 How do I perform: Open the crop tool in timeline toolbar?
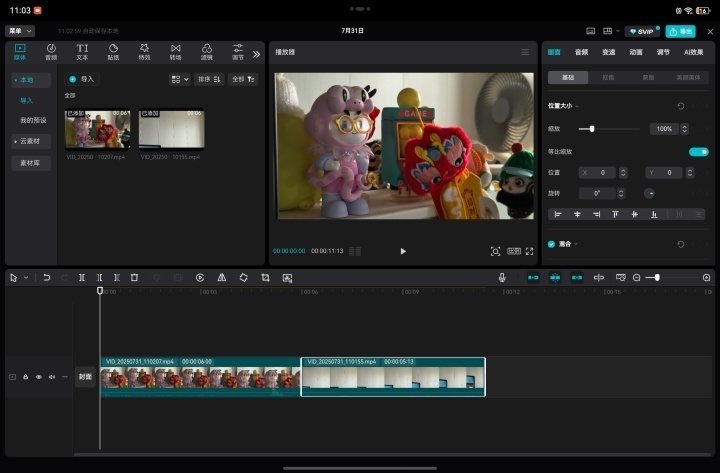[265, 277]
